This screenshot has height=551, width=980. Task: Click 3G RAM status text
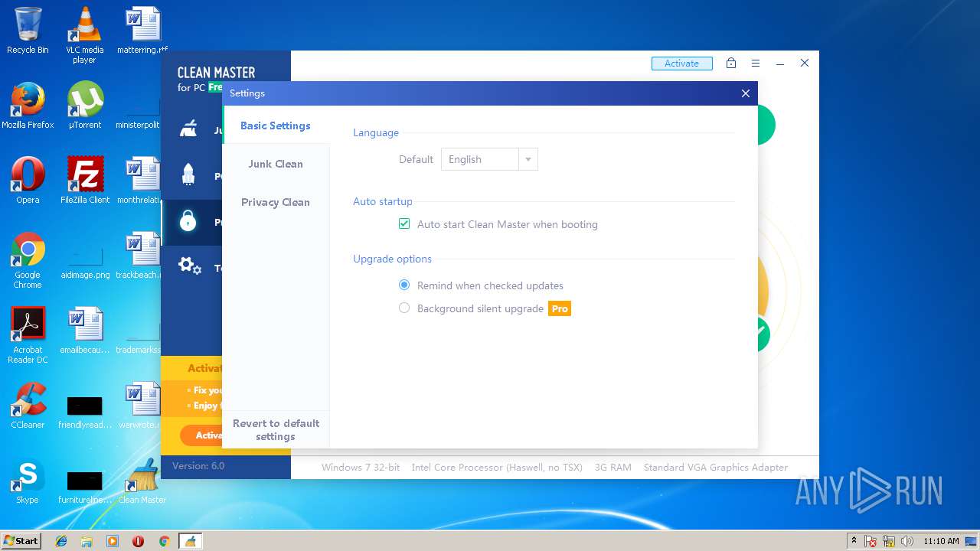pyautogui.click(x=613, y=467)
